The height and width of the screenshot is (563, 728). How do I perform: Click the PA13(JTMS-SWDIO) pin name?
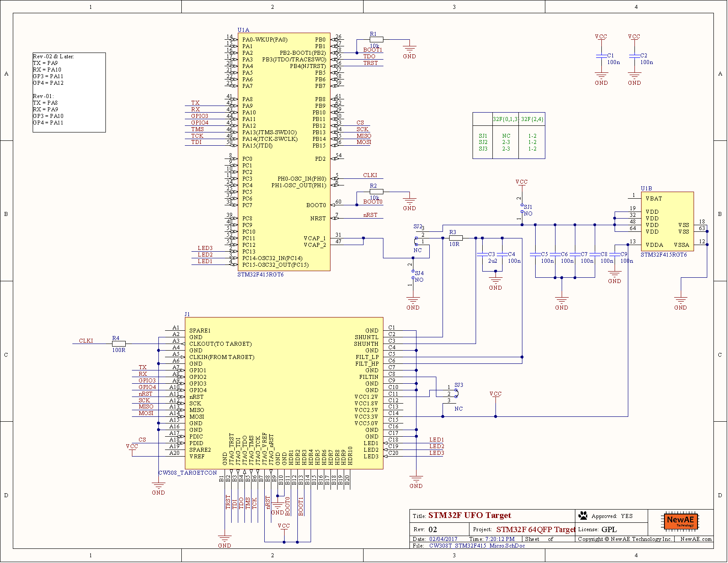click(269, 132)
